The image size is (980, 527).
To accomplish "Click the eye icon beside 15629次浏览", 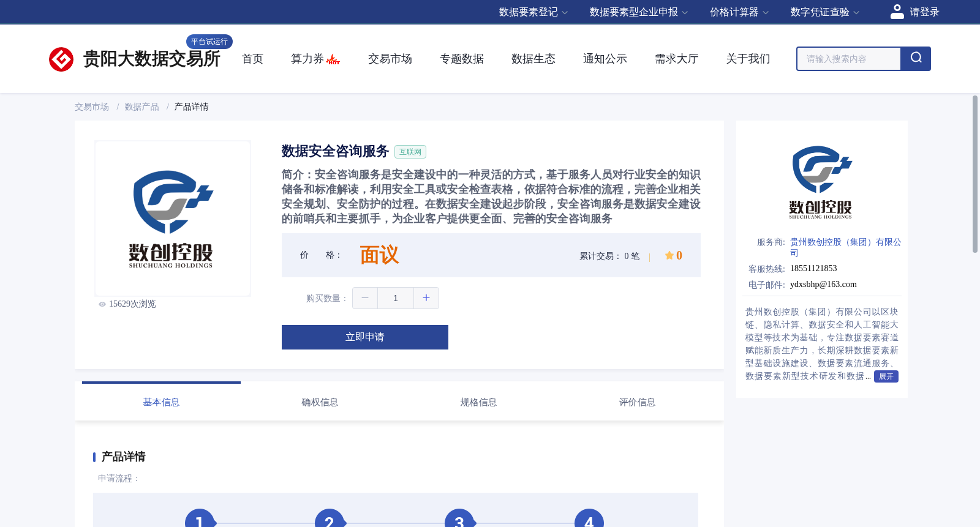I will click(102, 304).
